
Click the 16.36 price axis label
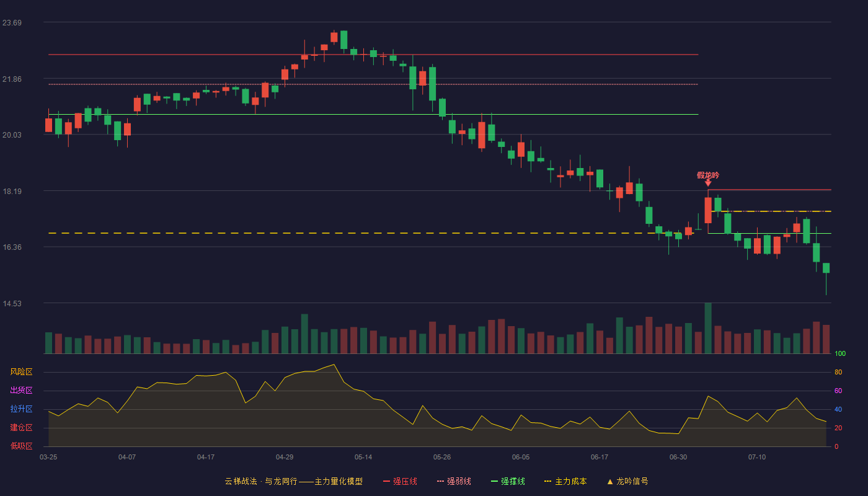pyautogui.click(x=12, y=247)
